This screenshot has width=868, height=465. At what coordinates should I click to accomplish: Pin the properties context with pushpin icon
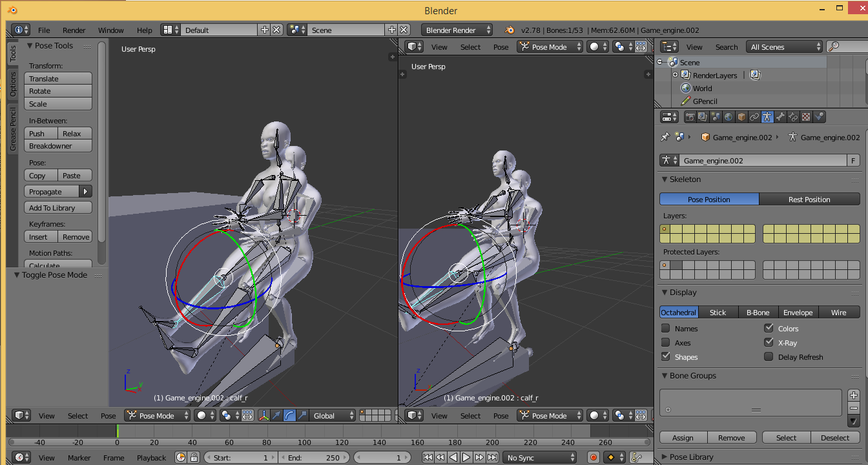click(x=665, y=137)
